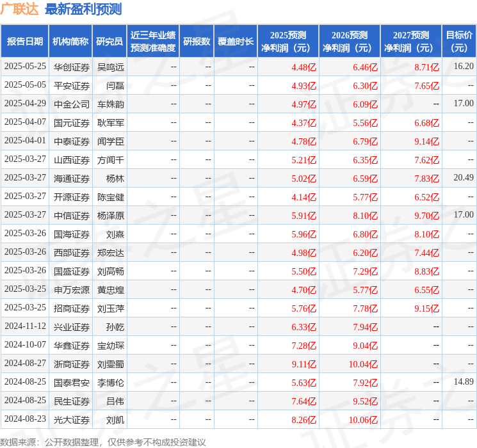Image resolution: width=477 pixels, height=448 pixels.
Task: Click the 近三年业绩预测准确度 column header
Action: coord(153,42)
